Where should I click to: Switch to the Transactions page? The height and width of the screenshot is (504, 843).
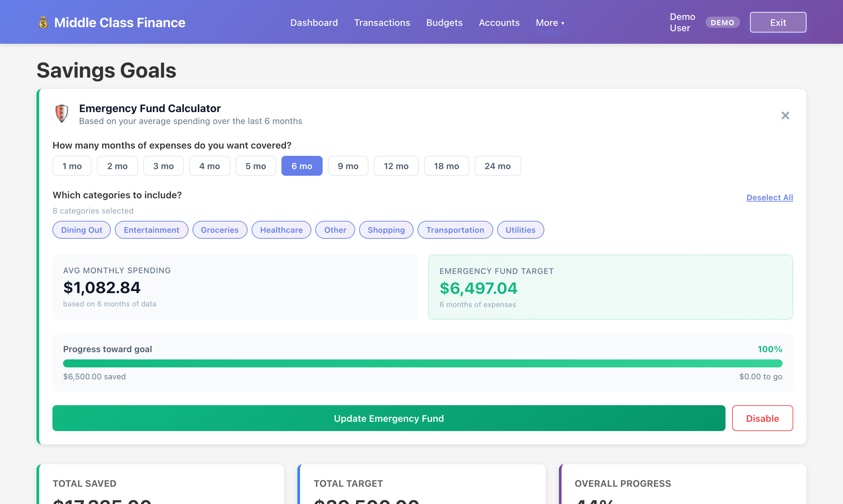click(x=382, y=23)
